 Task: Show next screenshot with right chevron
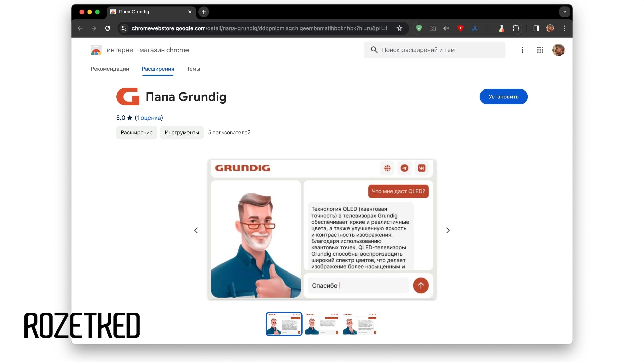(x=448, y=230)
